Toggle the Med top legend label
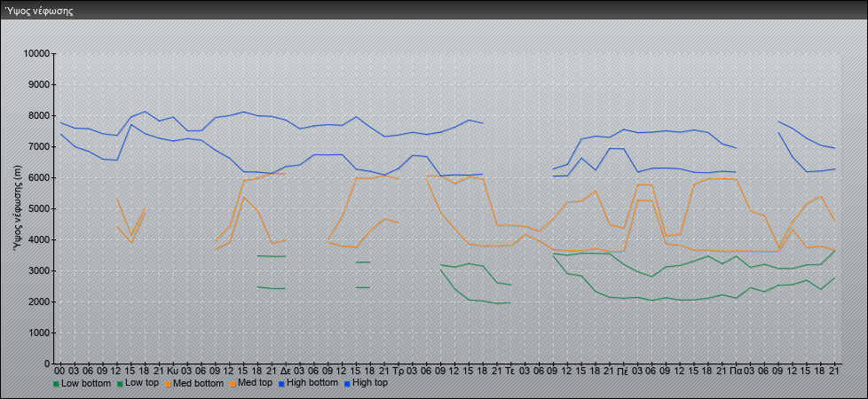Image resolution: width=868 pixels, height=399 pixels. [x=254, y=383]
